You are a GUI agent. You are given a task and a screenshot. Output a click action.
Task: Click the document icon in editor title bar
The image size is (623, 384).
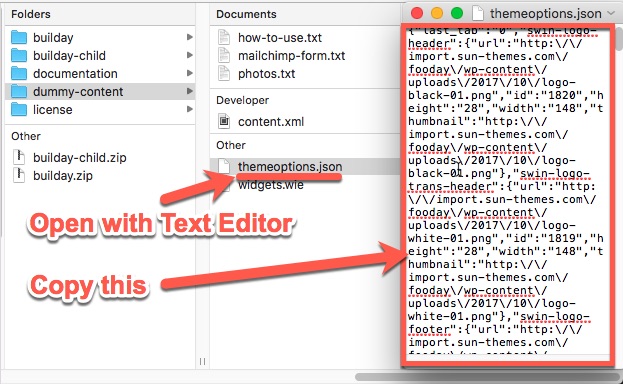pos(478,14)
